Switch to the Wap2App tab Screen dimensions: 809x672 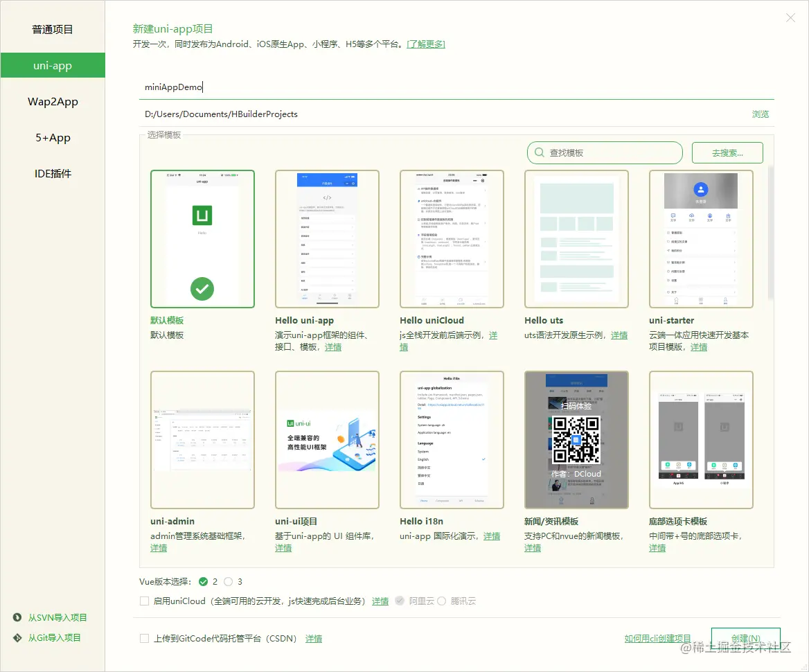click(x=52, y=102)
